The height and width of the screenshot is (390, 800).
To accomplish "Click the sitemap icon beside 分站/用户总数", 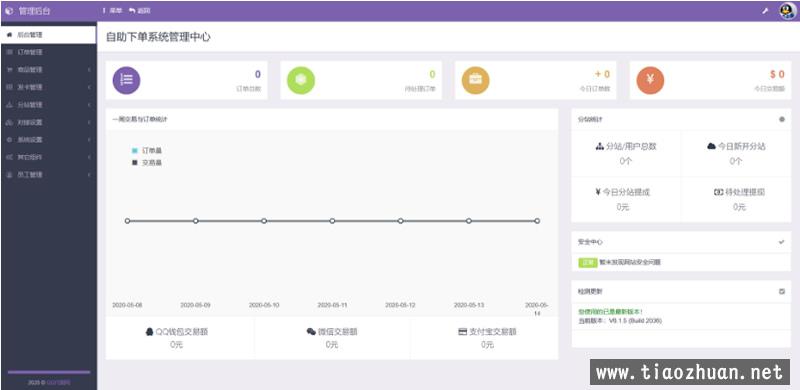I will click(x=599, y=147).
